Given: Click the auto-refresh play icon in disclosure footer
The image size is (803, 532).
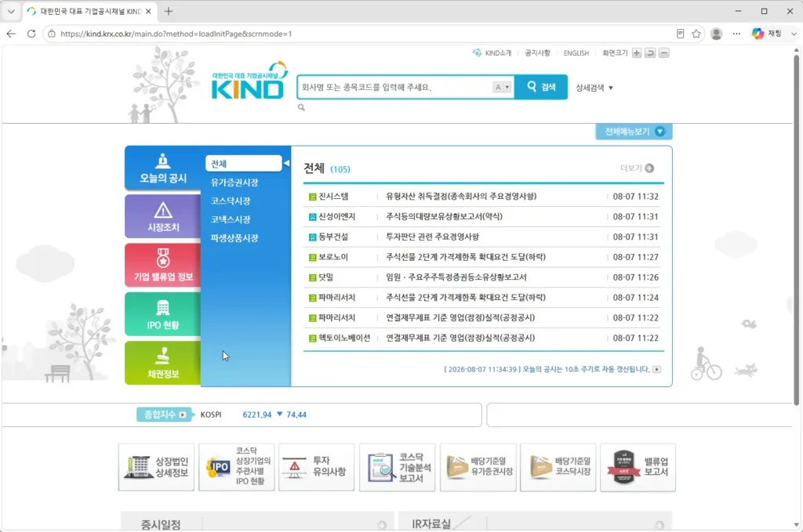Looking at the screenshot, I should tap(656, 369).
